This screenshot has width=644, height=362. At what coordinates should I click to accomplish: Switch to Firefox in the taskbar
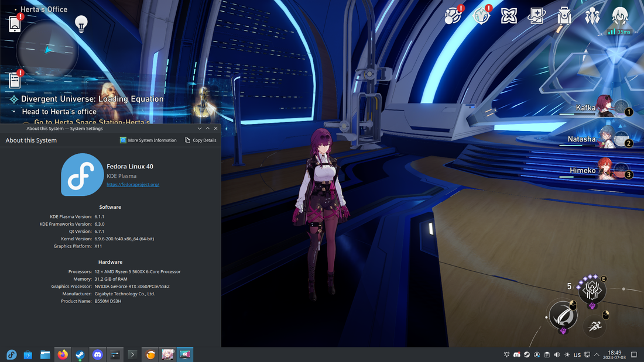[x=63, y=354]
